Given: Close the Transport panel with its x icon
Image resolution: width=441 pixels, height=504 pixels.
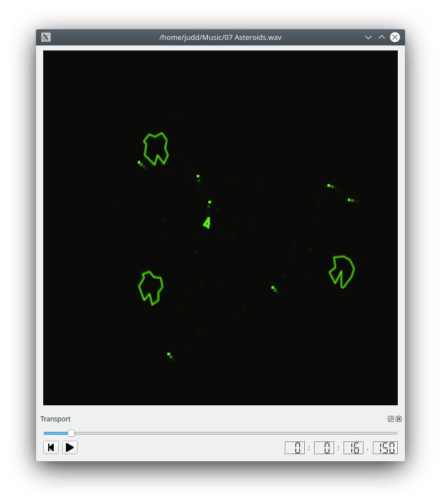Looking at the screenshot, I should [x=398, y=419].
